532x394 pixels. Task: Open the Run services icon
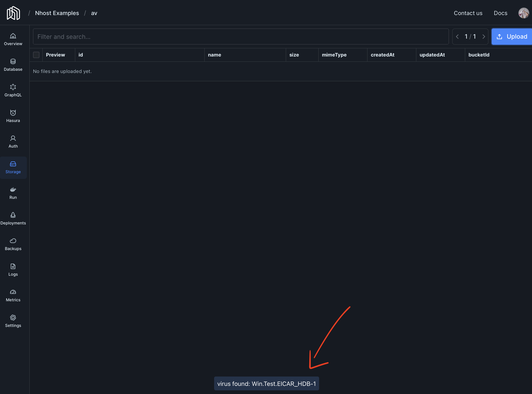tap(13, 190)
